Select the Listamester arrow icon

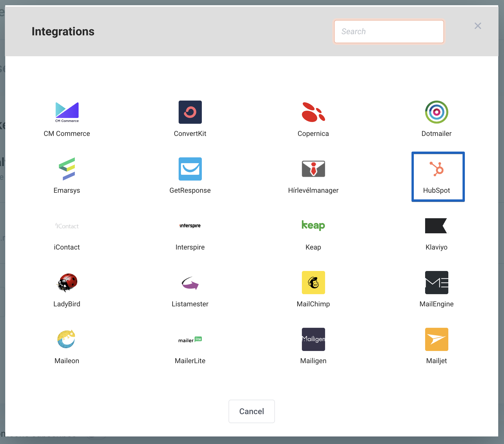click(190, 283)
